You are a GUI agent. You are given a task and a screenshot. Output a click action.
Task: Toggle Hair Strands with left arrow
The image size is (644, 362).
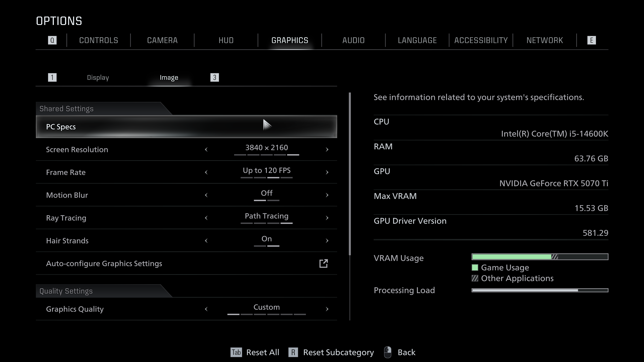pos(206,241)
